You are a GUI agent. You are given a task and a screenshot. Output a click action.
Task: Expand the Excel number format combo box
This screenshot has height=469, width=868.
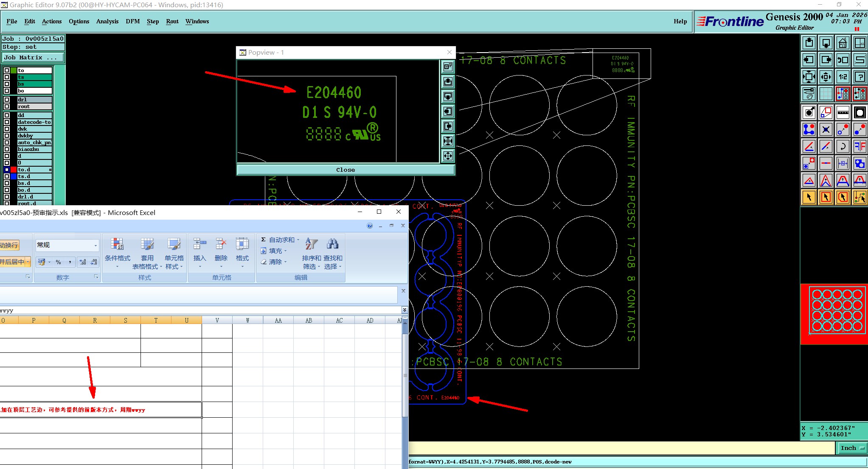click(96, 246)
